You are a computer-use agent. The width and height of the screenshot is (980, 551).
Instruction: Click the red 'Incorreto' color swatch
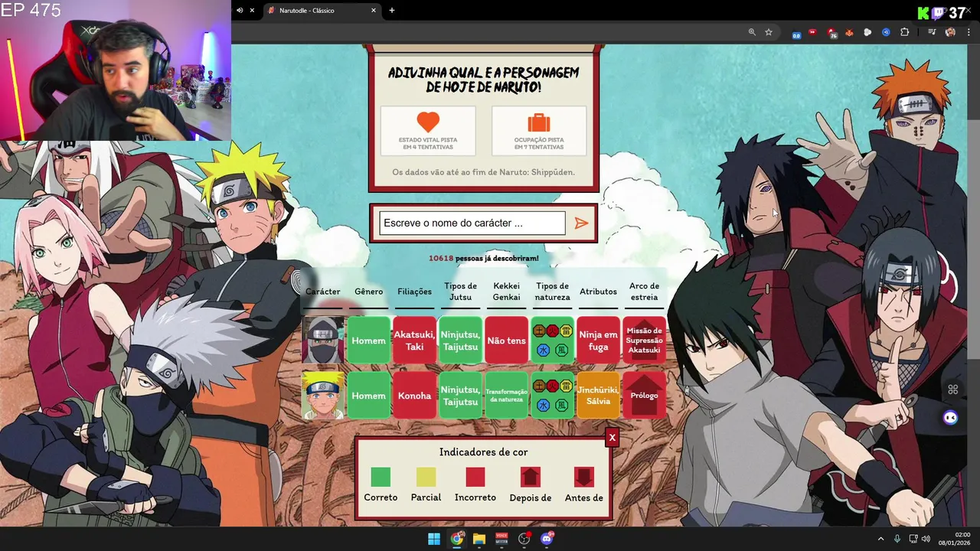[x=475, y=477]
